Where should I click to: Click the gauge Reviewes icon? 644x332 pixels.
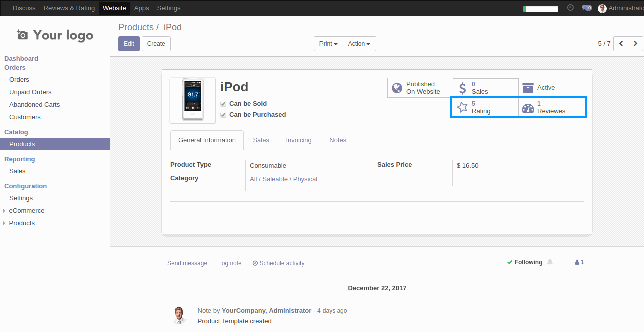pyautogui.click(x=528, y=108)
